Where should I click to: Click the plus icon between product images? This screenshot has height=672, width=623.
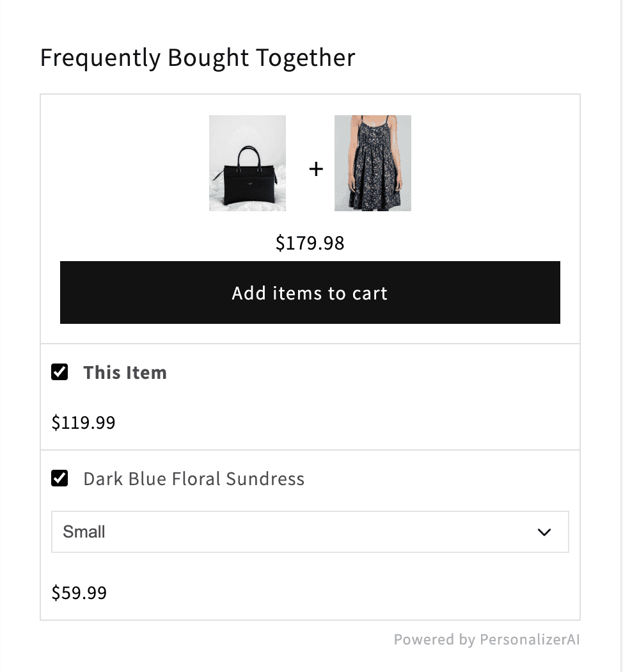[x=315, y=169]
